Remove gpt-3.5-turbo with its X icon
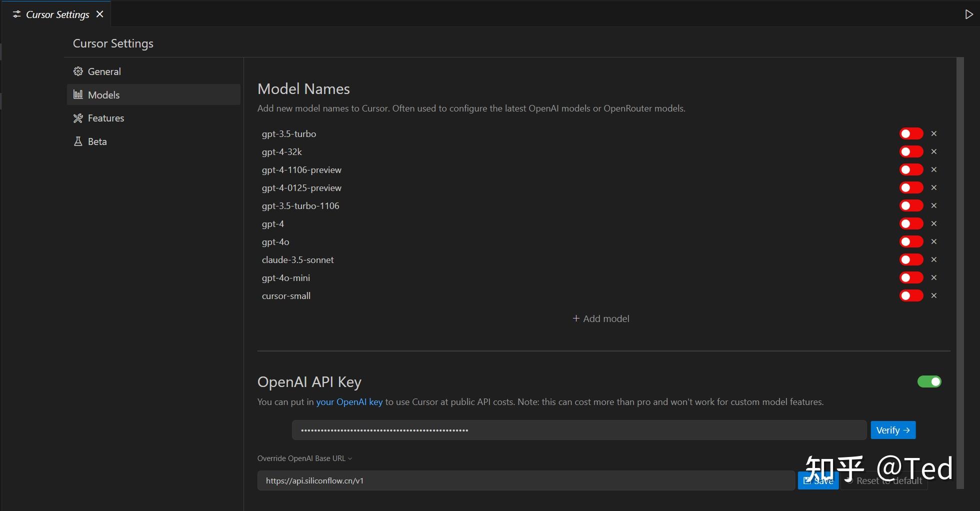The image size is (980, 511). (933, 133)
